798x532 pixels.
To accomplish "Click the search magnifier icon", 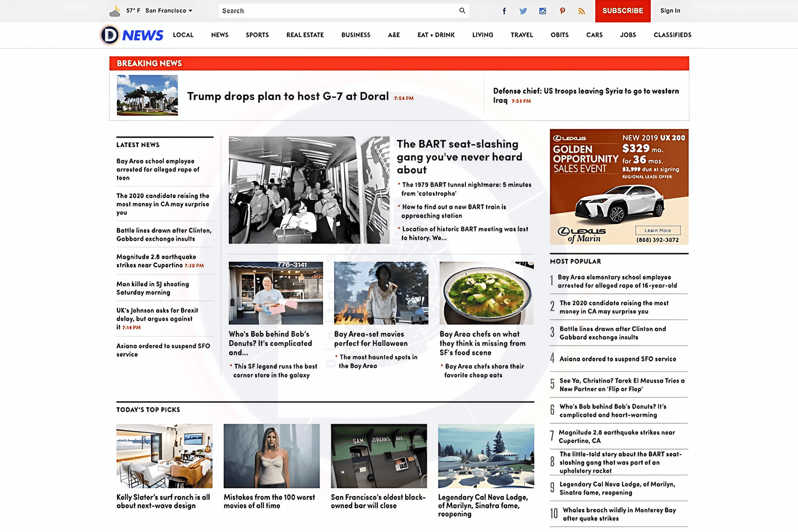I will (x=462, y=10).
